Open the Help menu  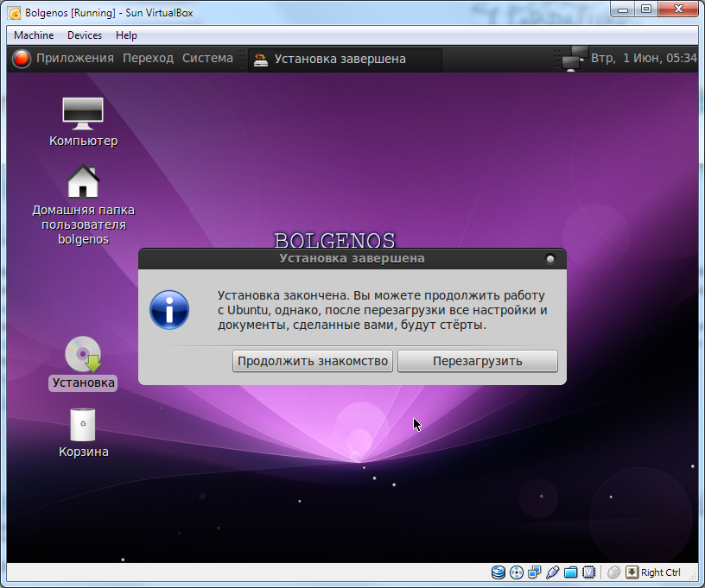[126, 35]
